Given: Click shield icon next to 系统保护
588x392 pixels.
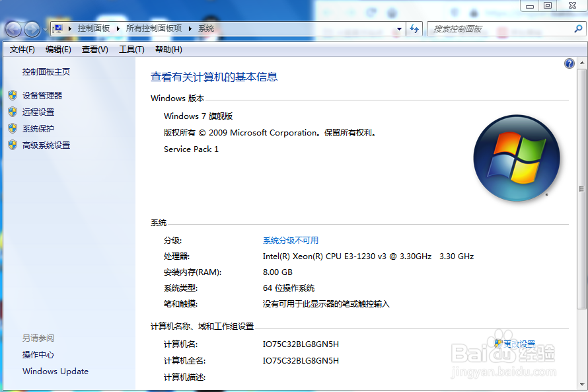Looking at the screenshot, I should coord(13,128).
